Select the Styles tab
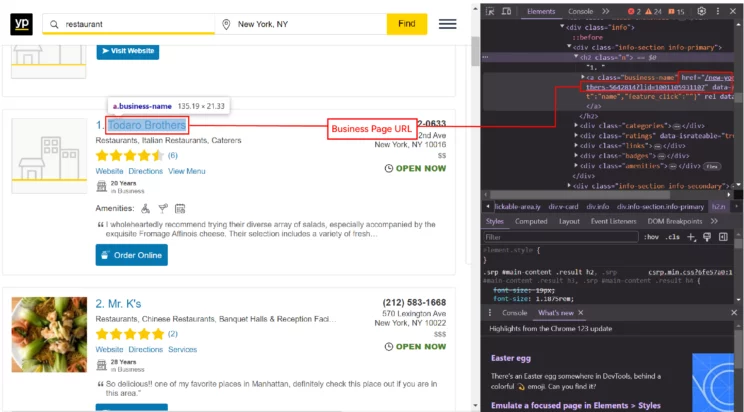 tap(494, 221)
